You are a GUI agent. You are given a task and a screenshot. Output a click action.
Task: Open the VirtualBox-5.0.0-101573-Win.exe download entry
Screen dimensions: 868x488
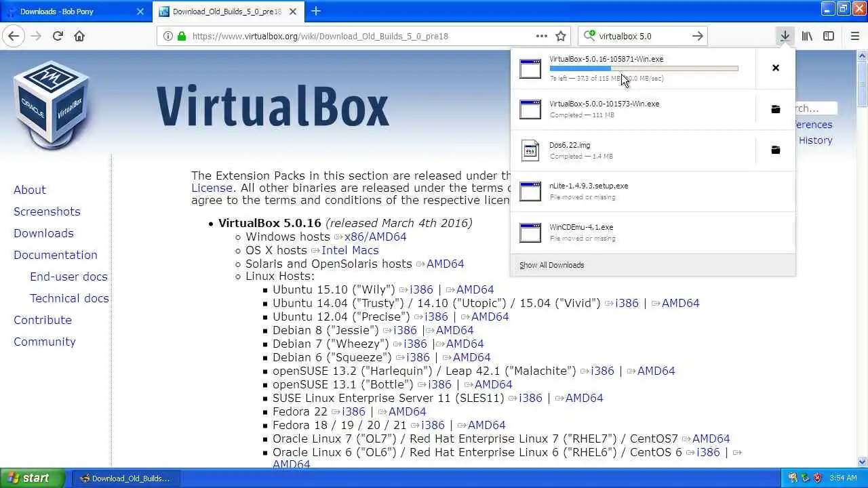(x=633, y=109)
